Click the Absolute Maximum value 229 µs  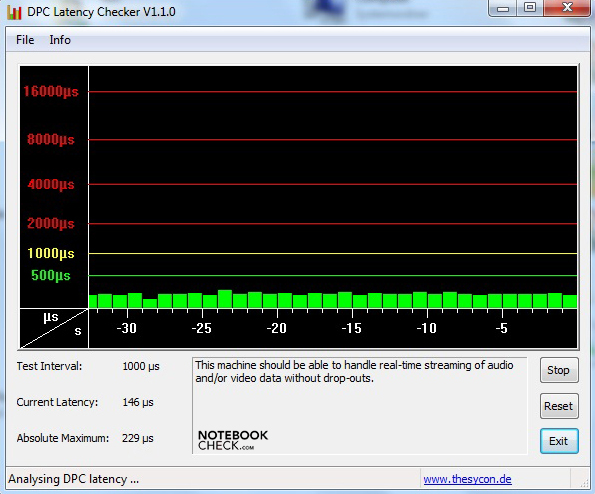(138, 438)
